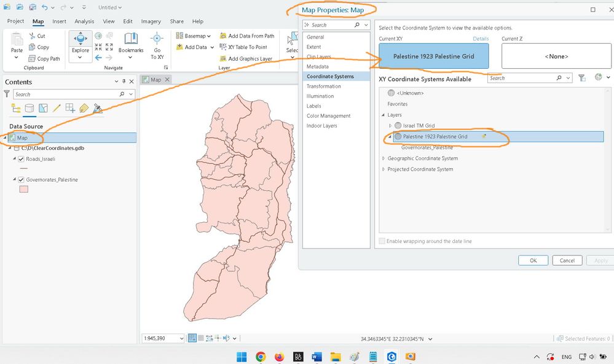Click the Contents pane search field
614x364 pixels.
point(74,95)
